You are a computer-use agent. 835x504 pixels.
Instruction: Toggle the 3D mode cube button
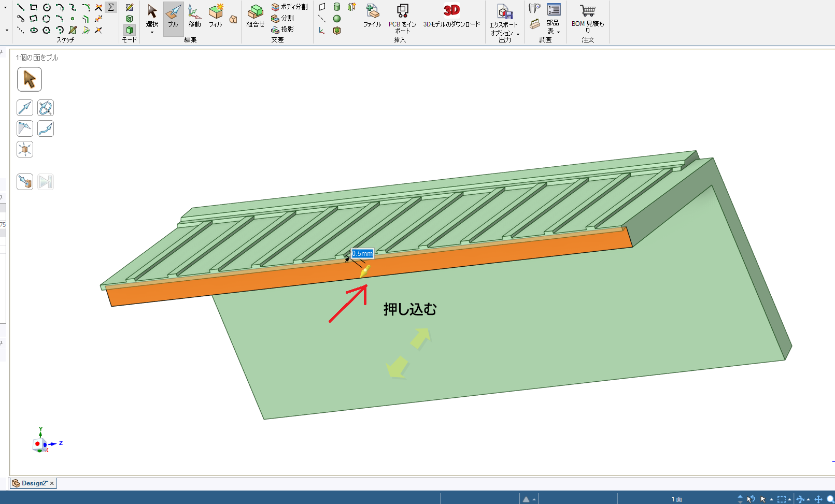click(130, 30)
